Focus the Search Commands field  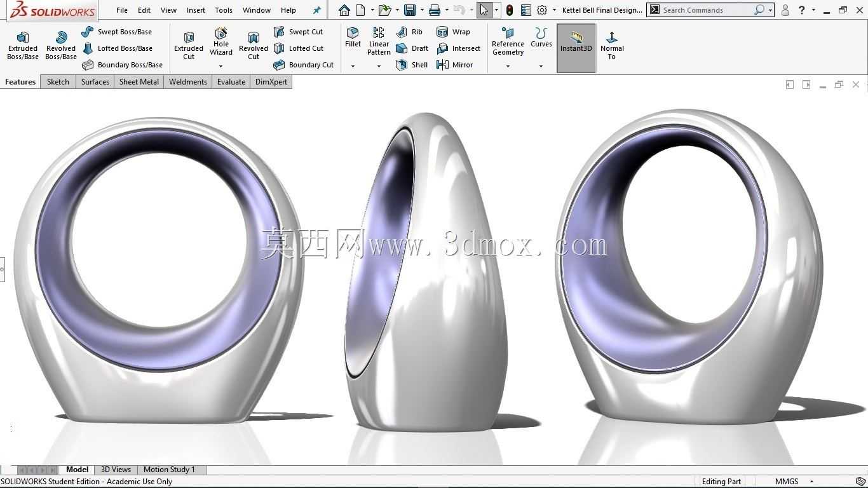coord(707,10)
